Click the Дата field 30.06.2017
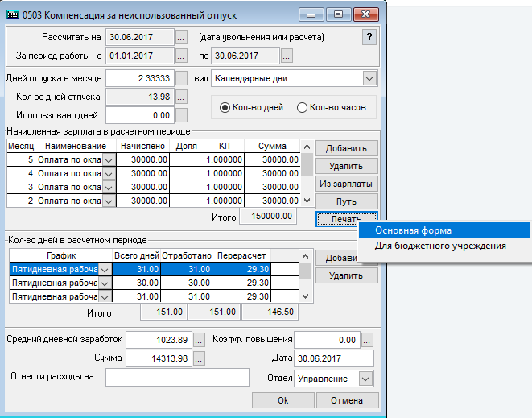The height and width of the screenshot is (418, 532). point(334,358)
